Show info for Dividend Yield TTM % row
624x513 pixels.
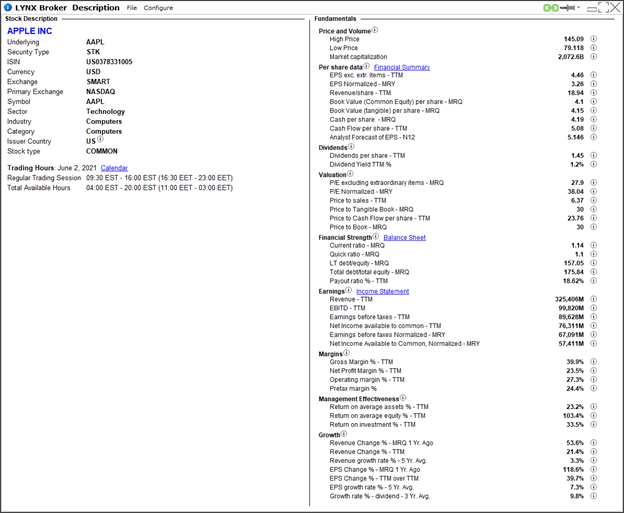pyautogui.click(x=593, y=164)
